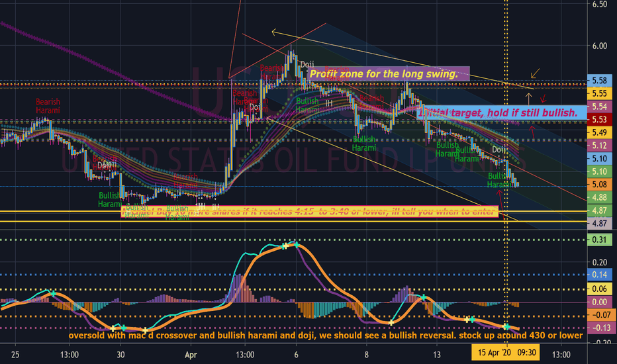Screen dimensions: 617x364
Task: Click the yellow upward arrow near 5.55 level
Action: (528, 99)
